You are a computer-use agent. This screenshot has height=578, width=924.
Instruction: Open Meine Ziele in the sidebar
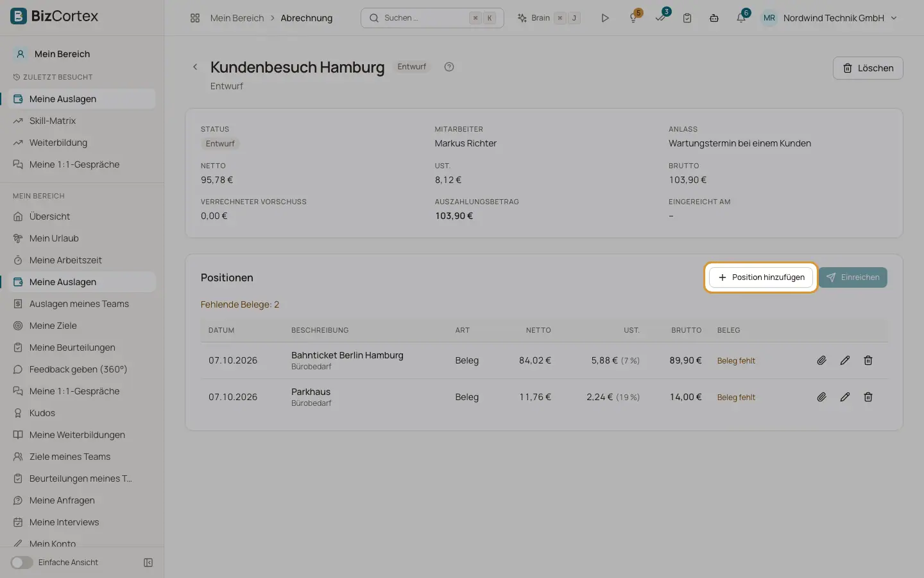(82, 326)
